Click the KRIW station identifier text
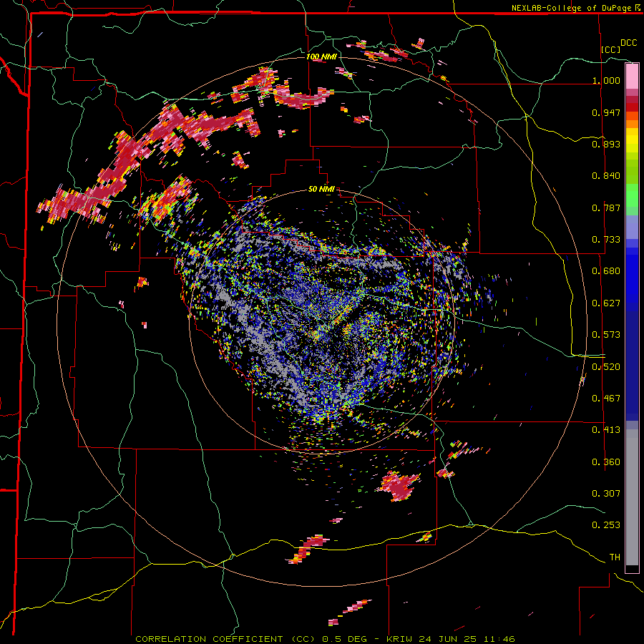Viewport: 644px width, 644px height. click(399, 639)
